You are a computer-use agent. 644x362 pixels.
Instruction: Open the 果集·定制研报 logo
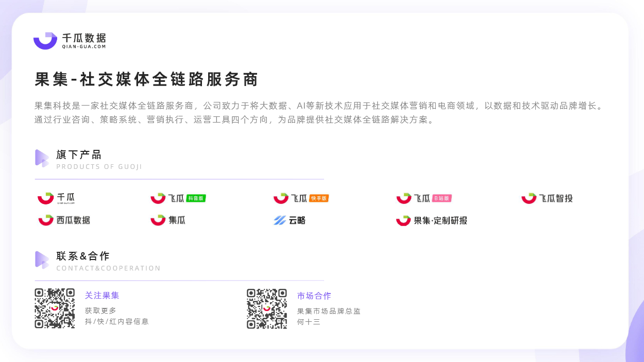[x=432, y=220]
